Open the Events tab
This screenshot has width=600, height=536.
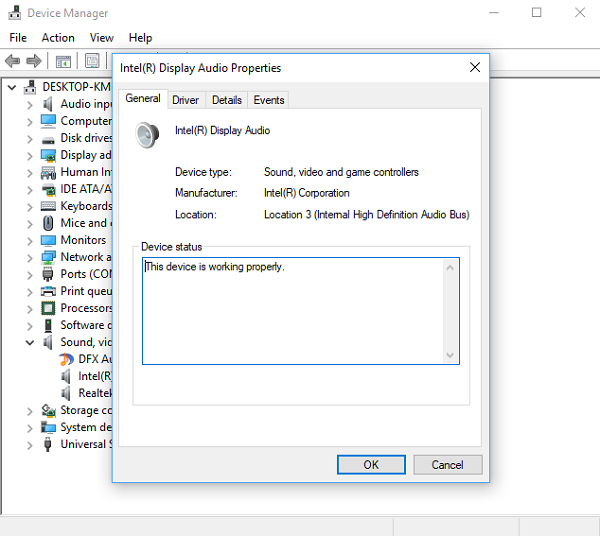[269, 100]
